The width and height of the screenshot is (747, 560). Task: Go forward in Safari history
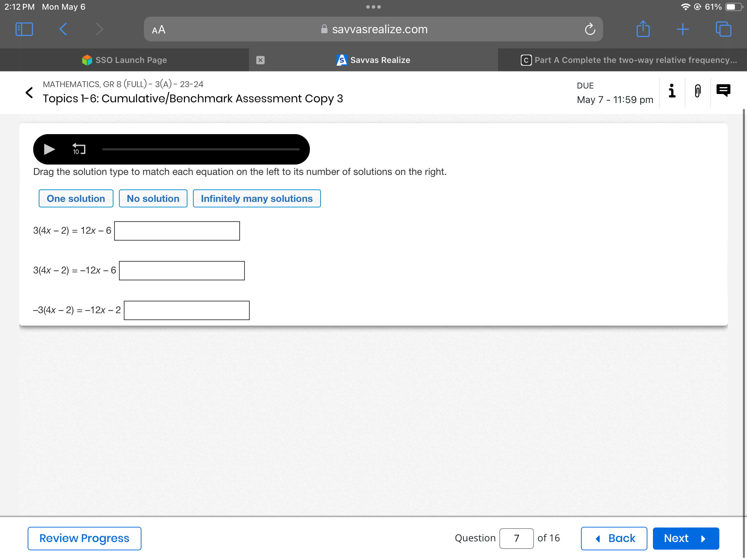(99, 29)
